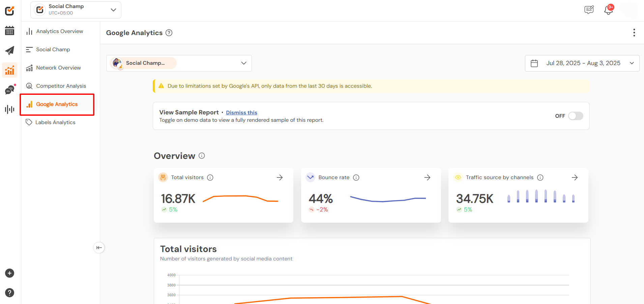Open the chat bubbles engage icon
Screen dimensions: 644x304
[x=10, y=90]
